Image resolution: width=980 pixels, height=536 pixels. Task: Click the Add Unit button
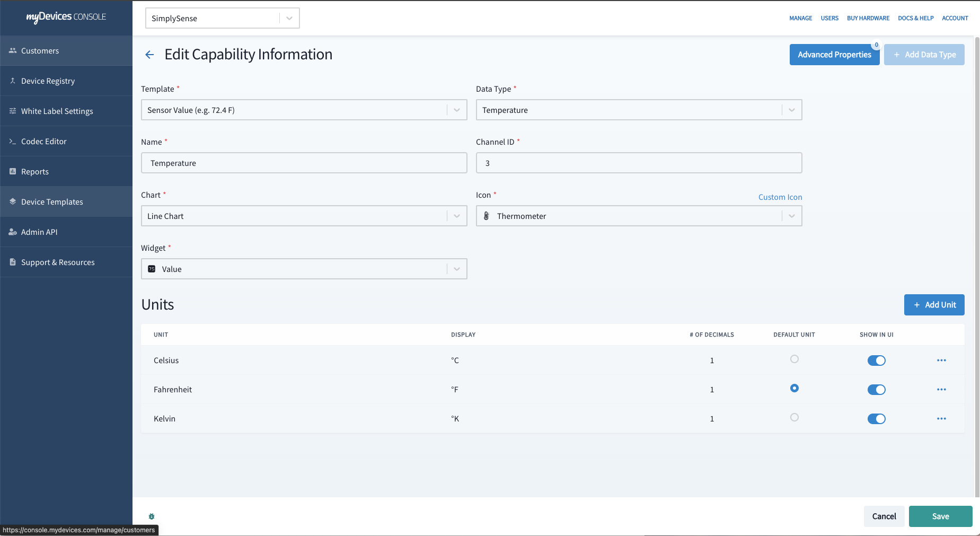coord(934,305)
